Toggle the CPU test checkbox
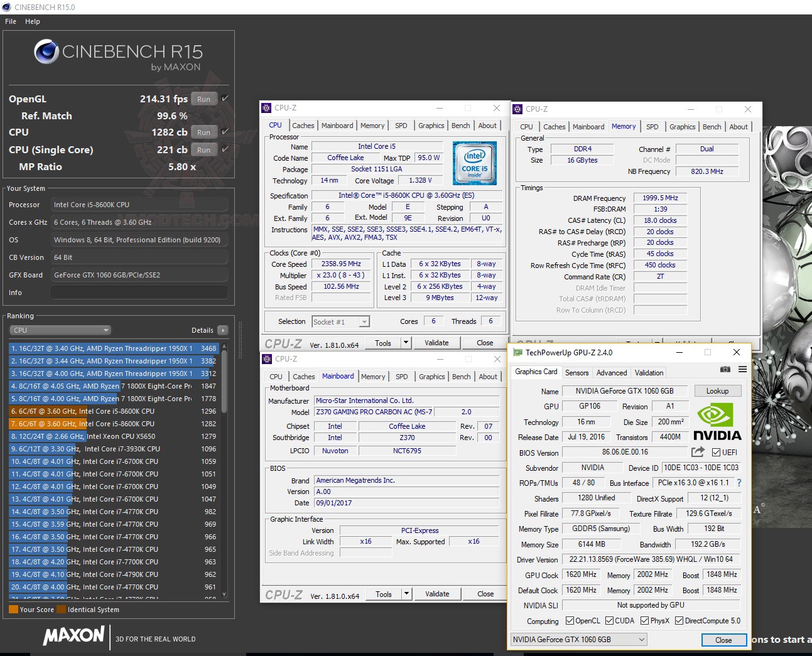Screen dimensions: 812x656 tap(225, 132)
